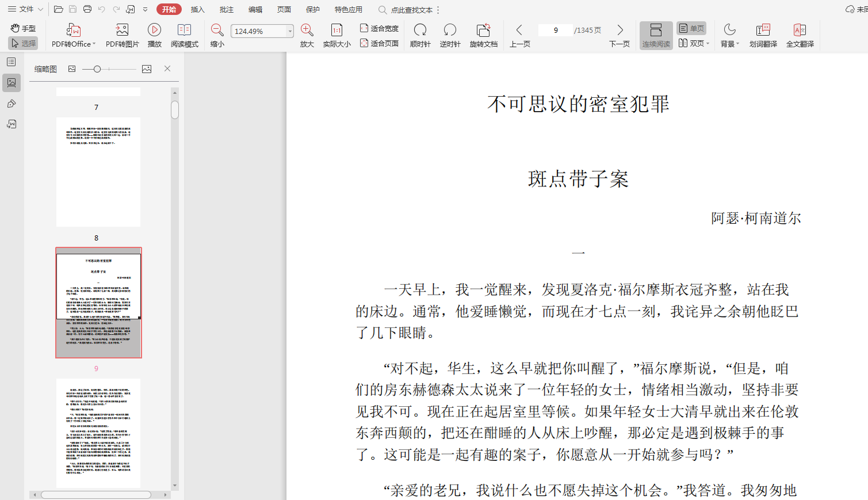Open a file with the folder icon
Screen dimensions: 868x500
(x=58, y=9)
